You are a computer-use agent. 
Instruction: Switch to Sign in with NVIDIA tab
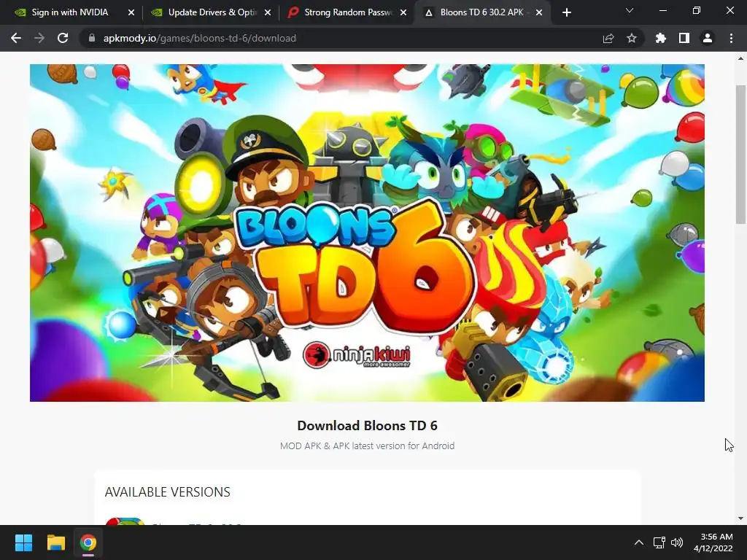click(69, 12)
